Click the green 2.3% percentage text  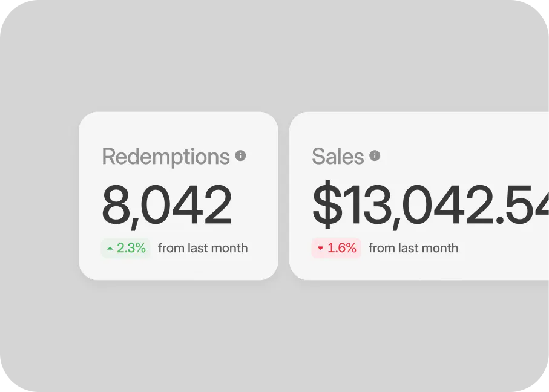[x=131, y=248]
